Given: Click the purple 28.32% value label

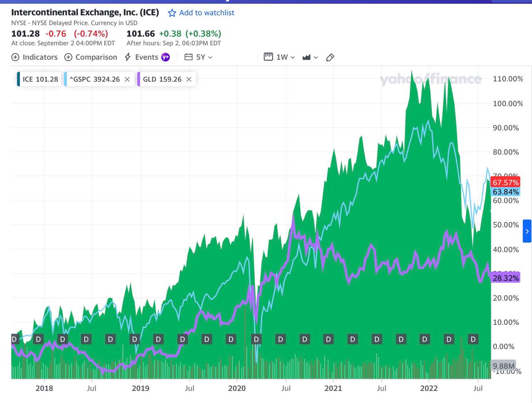Looking at the screenshot, I should (x=505, y=278).
